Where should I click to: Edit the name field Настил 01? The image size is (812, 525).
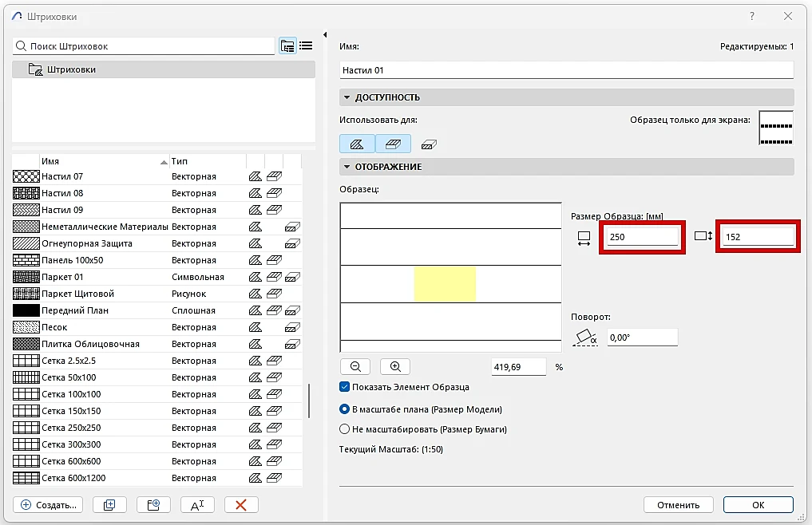pyautogui.click(x=567, y=70)
